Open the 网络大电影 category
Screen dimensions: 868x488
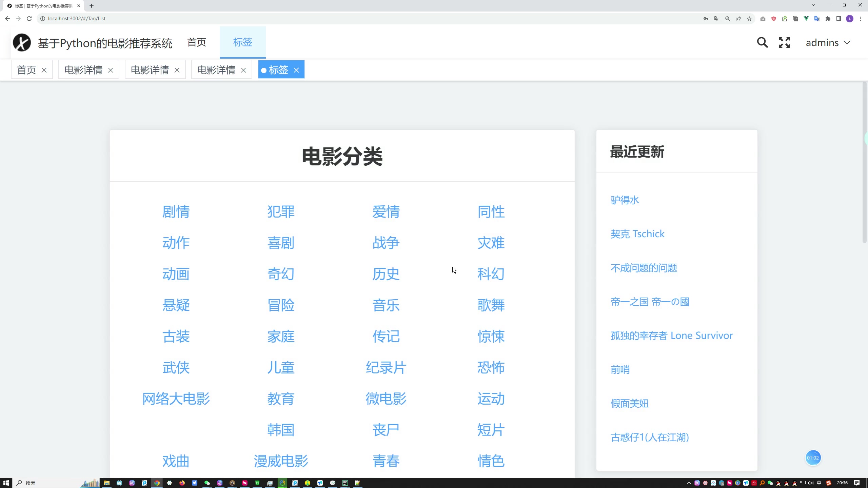[176, 399]
